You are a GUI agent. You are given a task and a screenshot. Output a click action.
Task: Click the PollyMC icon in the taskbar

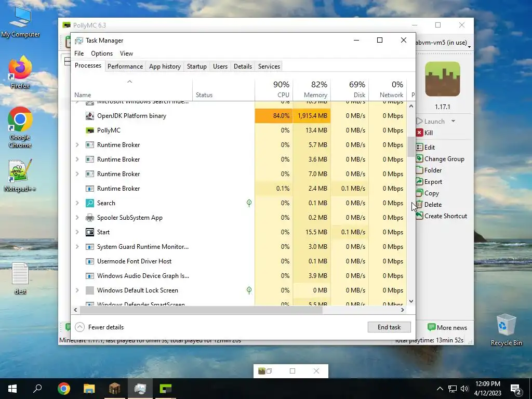[x=166, y=389]
